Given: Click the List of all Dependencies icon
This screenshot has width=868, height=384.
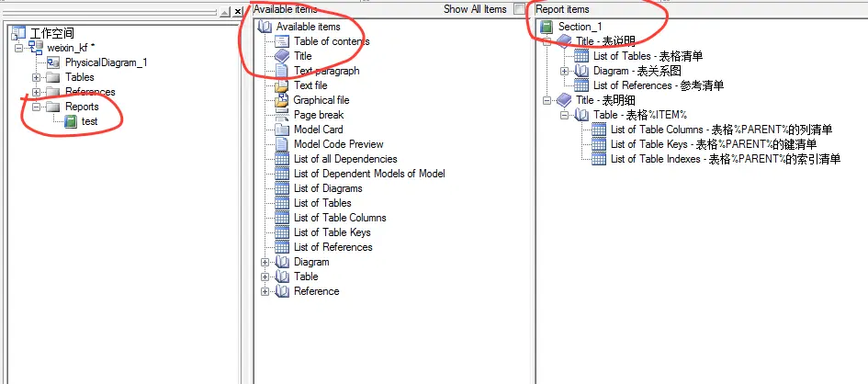Looking at the screenshot, I should point(282,159).
